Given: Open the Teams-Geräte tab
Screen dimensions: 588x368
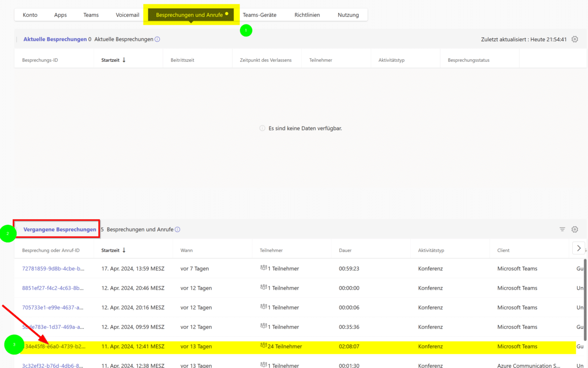Looking at the screenshot, I should coord(259,15).
